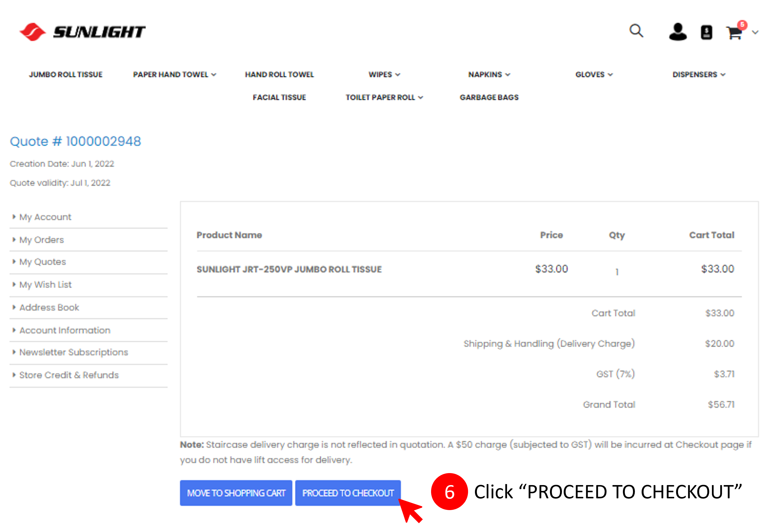Open the search magnifier icon

[x=636, y=31]
